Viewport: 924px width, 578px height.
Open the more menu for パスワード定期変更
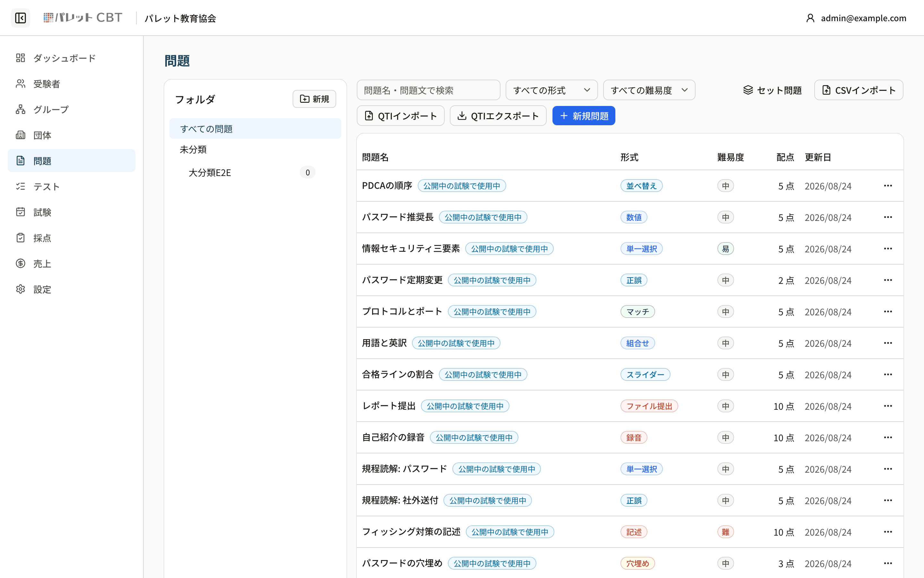[888, 280]
